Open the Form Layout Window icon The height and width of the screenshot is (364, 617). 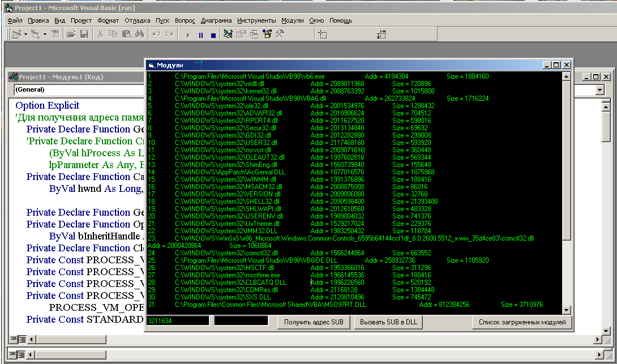tap(254, 34)
